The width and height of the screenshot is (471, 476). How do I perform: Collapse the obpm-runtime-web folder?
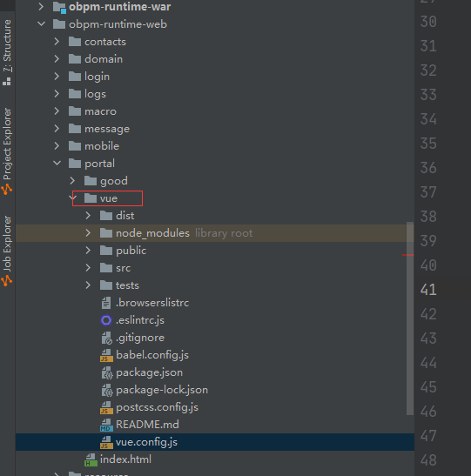point(41,24)
